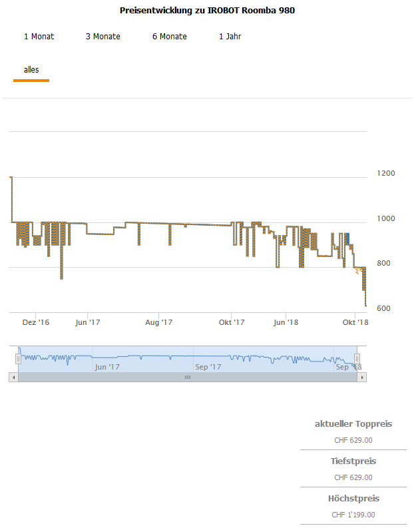Click the Jun '18 axis label
The image size is (414, 532).
(286, 322)
